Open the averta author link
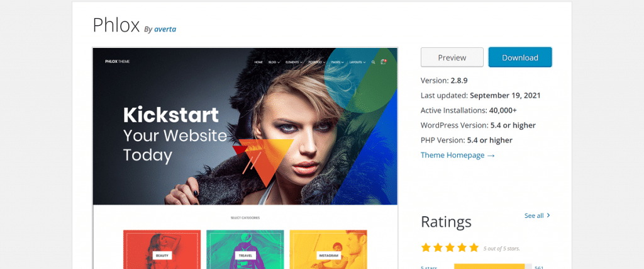Screen dimensions: 644x269 [165, 29]
